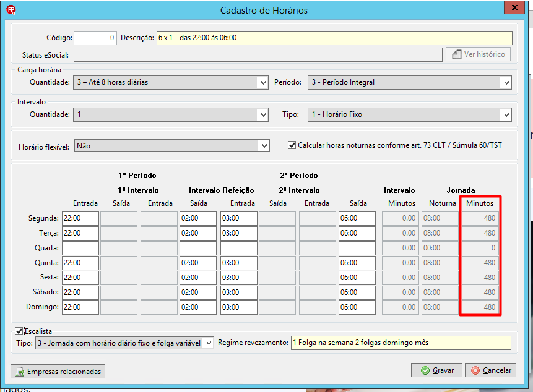Image resolution: width=533 pixels, height=392 pixels.
Task: Toggle the Calcular horas noturnas checkbox
Action: [x=292, y=145]
